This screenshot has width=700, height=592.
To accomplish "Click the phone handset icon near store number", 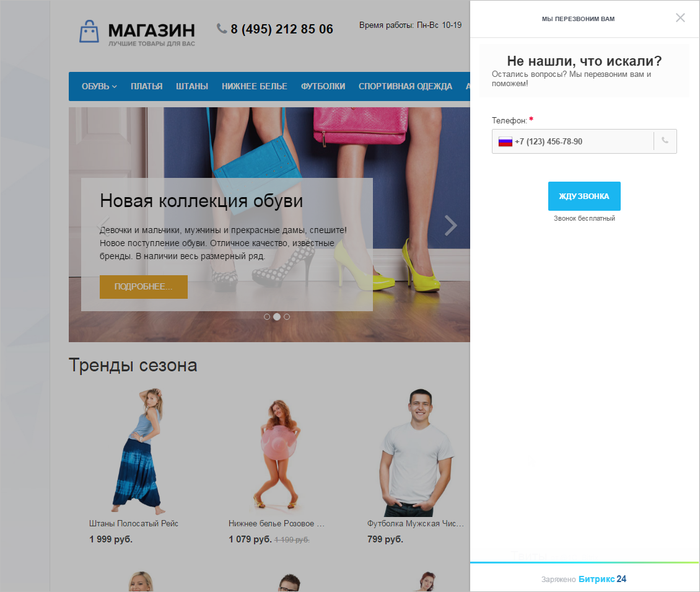I will (221, 29).
